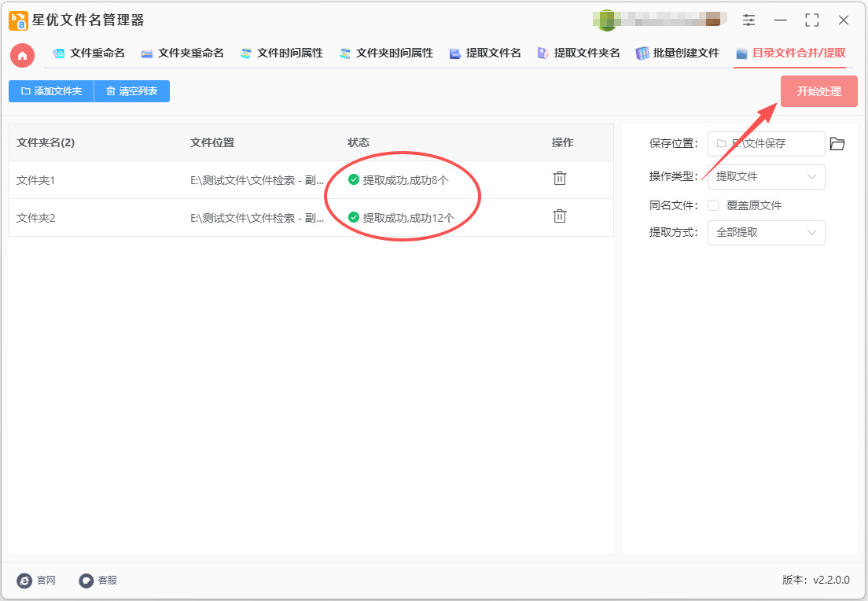Open the settings menu icon in title bar
The width and height of the screenshot is (868, 601).
pos(748,20)
